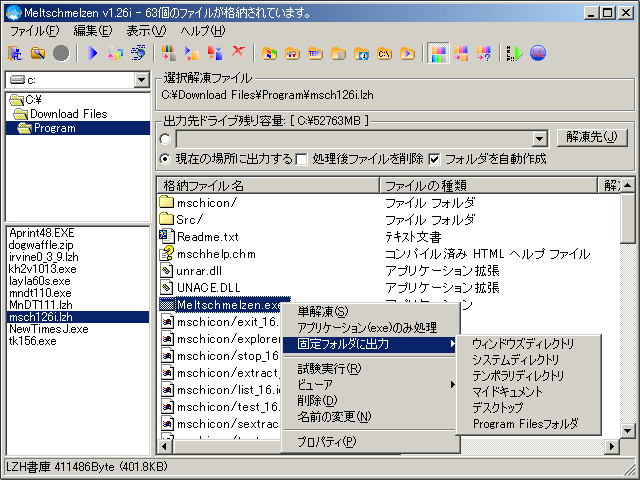The height and width of the screenshot is (480, 640).
Task: Choose 単解凍(S) in the context menu
Action: coord(371,311)
